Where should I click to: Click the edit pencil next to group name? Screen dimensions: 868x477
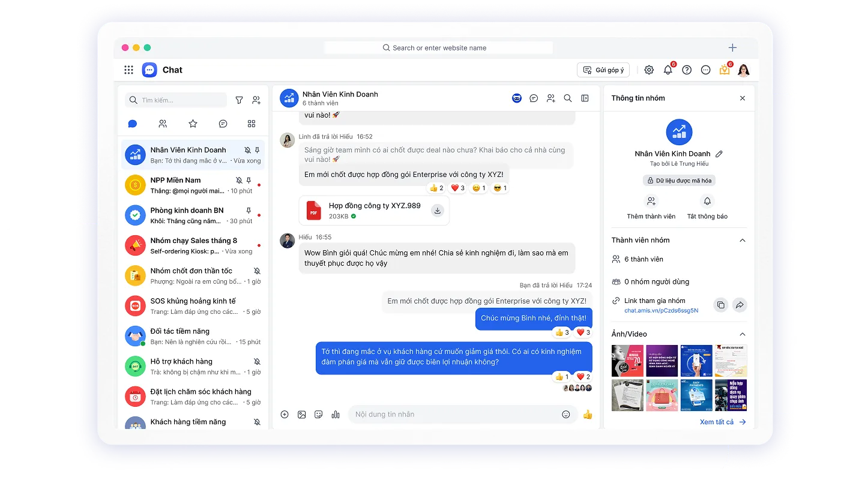pyautogui.click(x=719, y=154)
